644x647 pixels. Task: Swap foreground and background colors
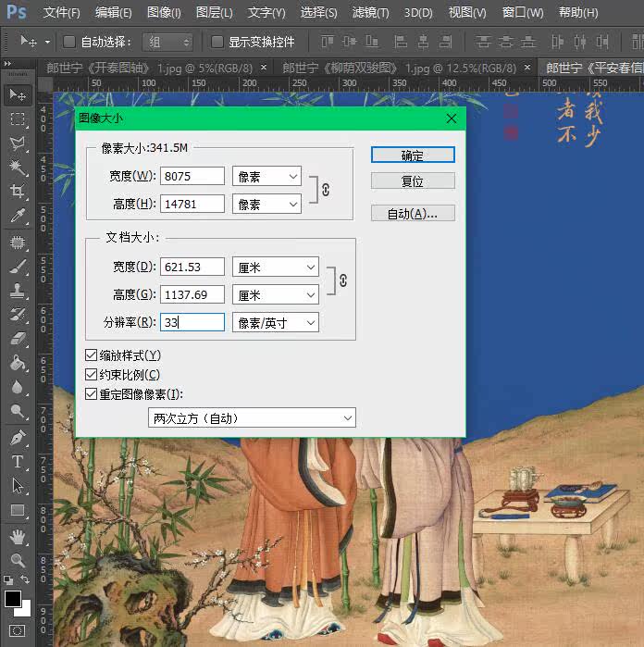click(x=25, y=579)
